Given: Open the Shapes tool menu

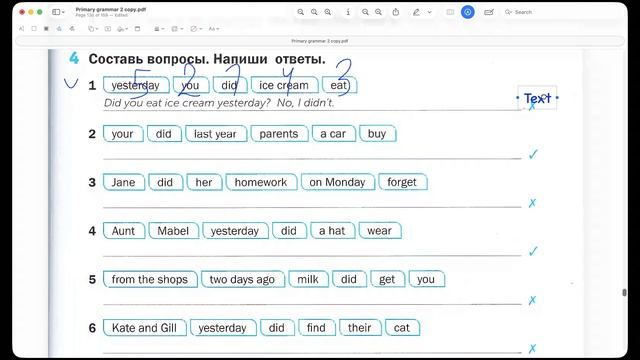Looking at the screenshot, I should pos(92,29).
